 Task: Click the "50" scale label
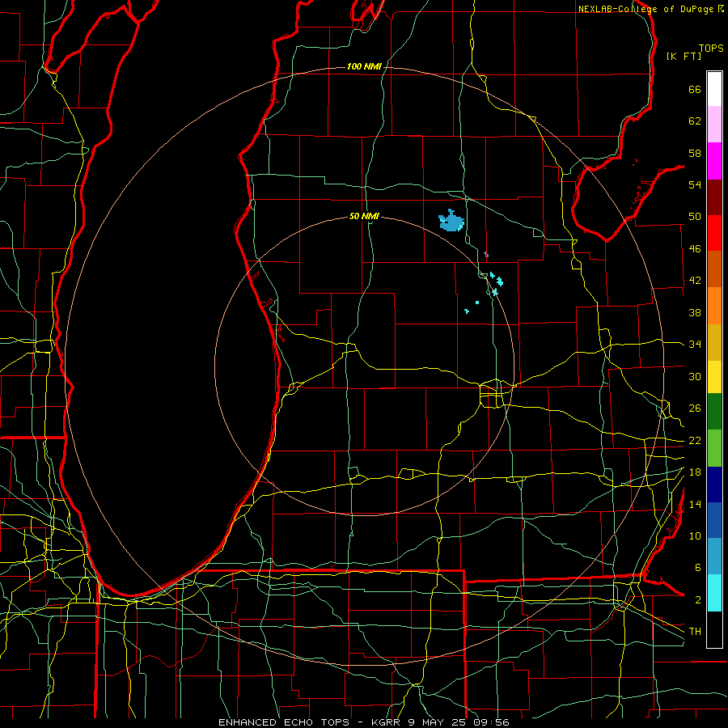[x=695, y=217]
